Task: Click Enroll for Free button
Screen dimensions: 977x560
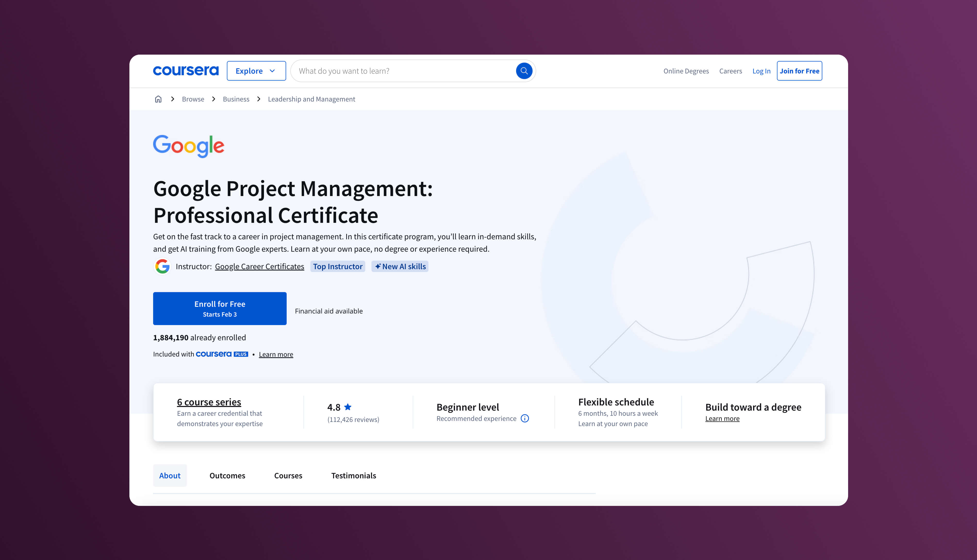Action: (220, 308)
